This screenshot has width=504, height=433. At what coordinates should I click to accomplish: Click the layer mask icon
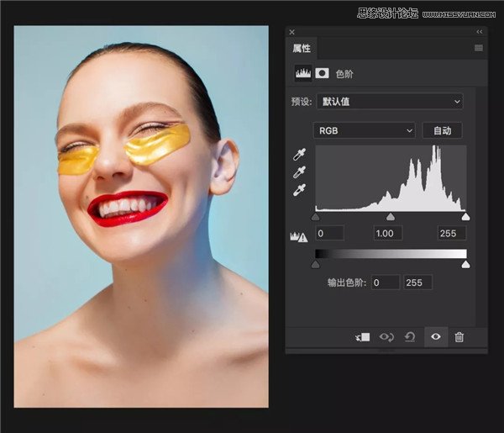click(322, 73)
